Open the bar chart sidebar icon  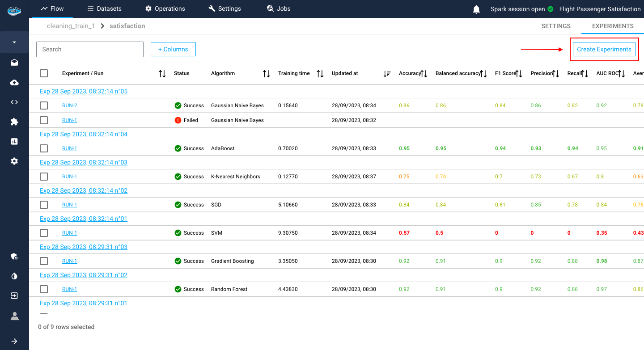(14, 141)
